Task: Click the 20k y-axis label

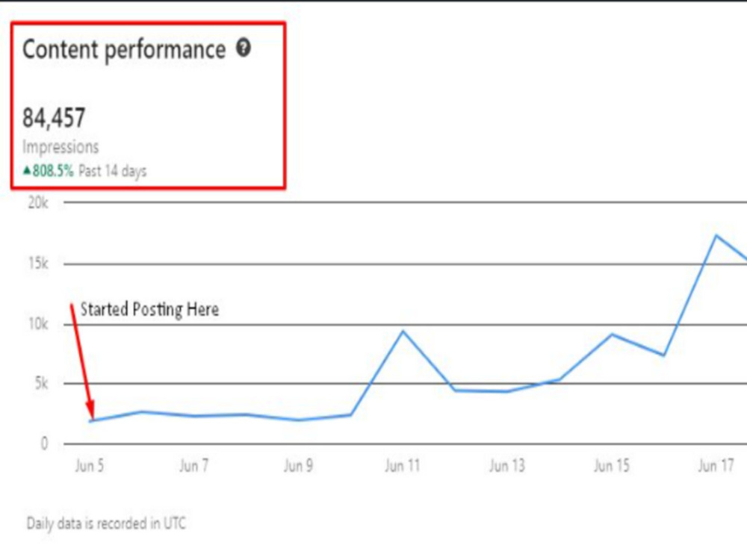Action: click(x=38, y=203)
